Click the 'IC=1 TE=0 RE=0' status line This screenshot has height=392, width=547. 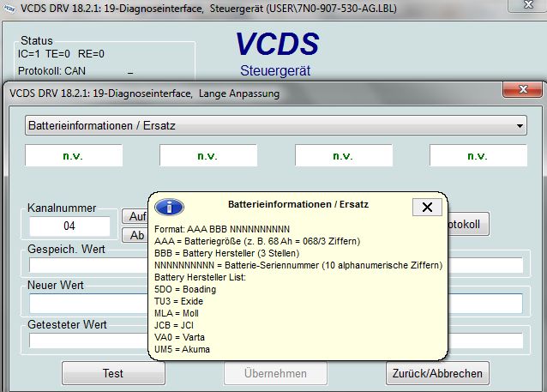pyautogui.click(x=61, y=54)
